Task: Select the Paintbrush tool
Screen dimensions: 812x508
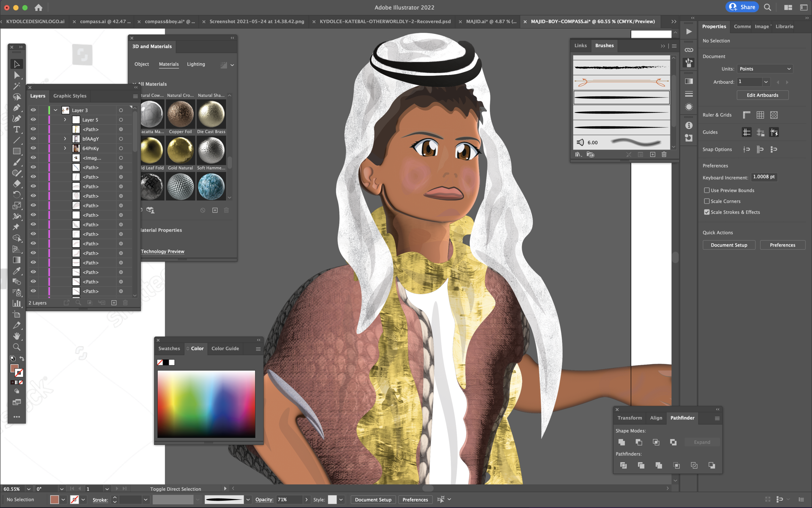Action: 17,162
